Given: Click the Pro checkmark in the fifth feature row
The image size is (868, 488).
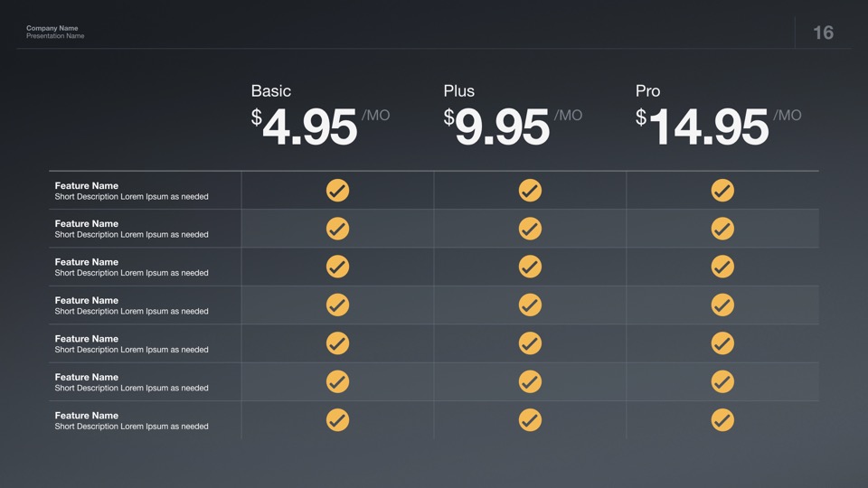Looking at the screenshot, I should coord(722,343).
